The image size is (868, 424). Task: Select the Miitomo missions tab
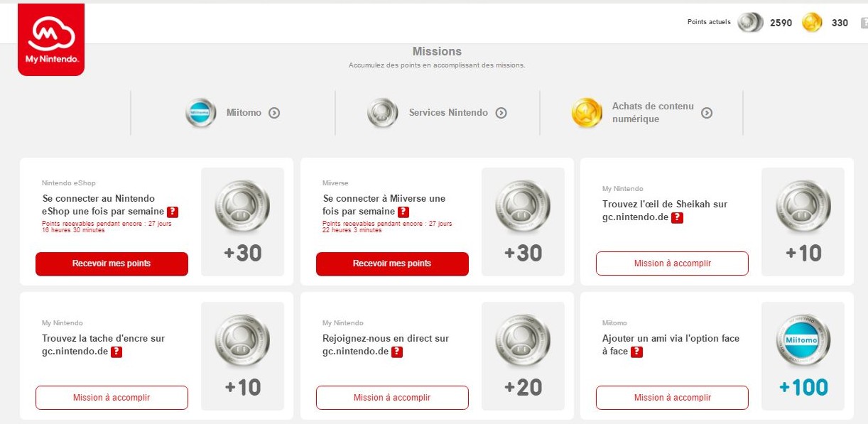click(233, 113)
